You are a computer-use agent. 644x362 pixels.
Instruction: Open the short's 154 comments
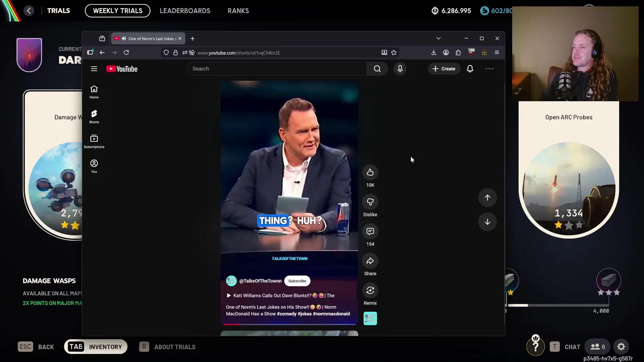click(370, 231)
